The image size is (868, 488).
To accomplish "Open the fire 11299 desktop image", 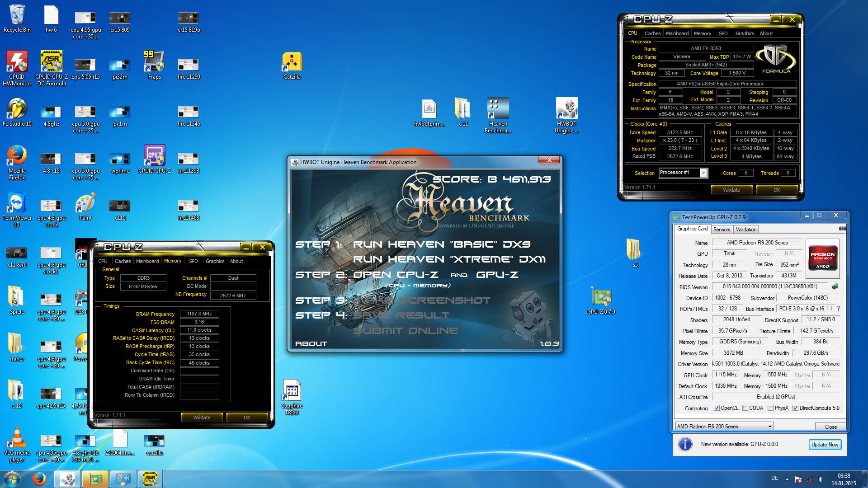I will coord(189,68).
